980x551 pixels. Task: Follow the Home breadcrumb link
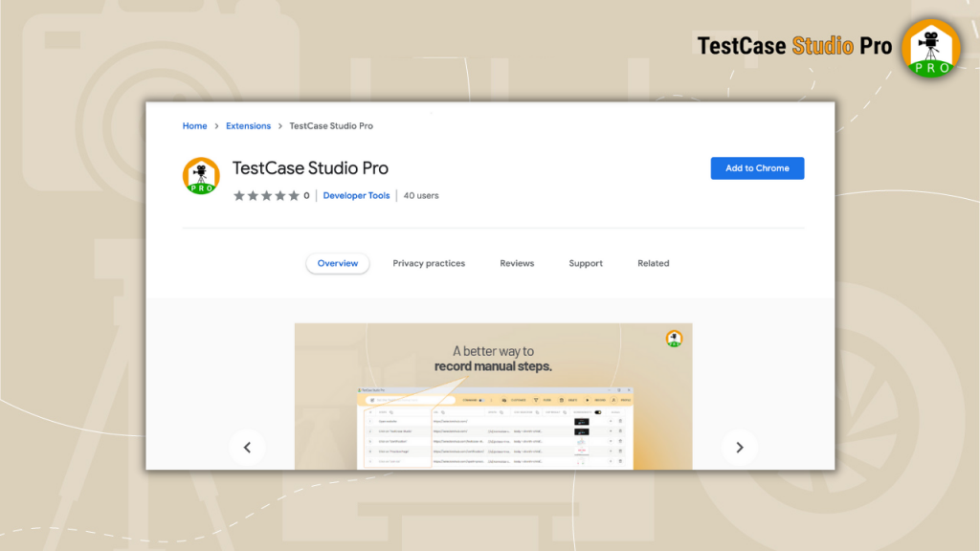pos(194,125)
